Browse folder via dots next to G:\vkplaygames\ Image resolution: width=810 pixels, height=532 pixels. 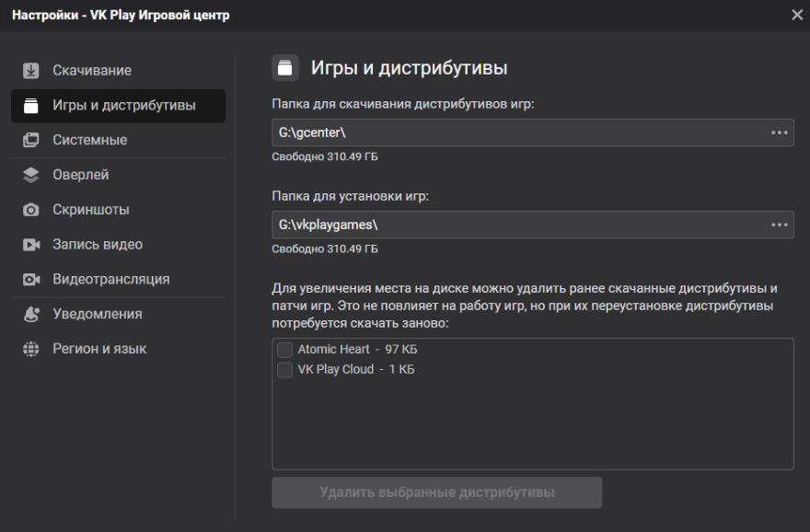tap(779, 225)
